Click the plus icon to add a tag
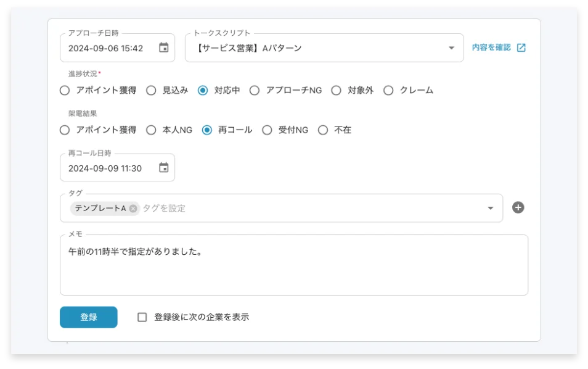The image size is (588, 369). point(518,207)
